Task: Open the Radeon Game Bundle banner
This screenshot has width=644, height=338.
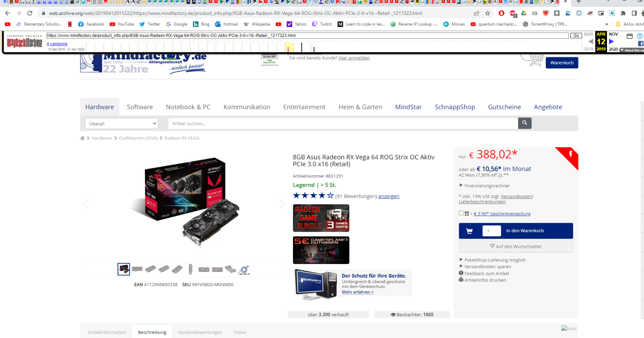Action: (x=321, y=218)
